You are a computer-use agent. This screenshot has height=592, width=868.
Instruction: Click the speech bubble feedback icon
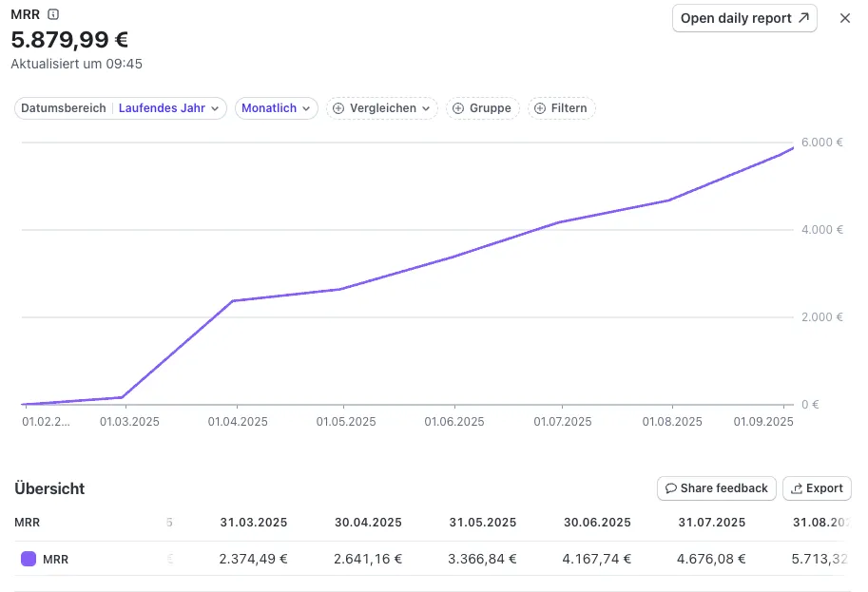pos(671,488)
